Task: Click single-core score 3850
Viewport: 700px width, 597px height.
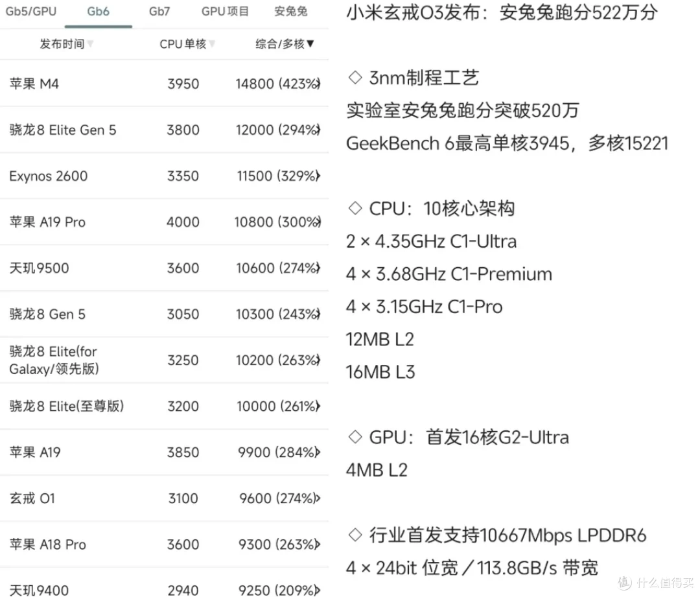Action: coord(183,452)
